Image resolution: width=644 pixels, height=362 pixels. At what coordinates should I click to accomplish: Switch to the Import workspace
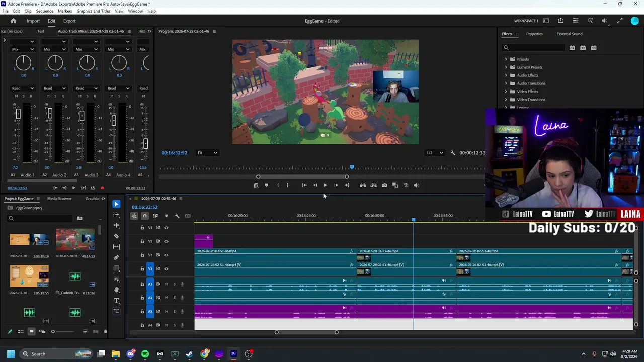[33, 21]
